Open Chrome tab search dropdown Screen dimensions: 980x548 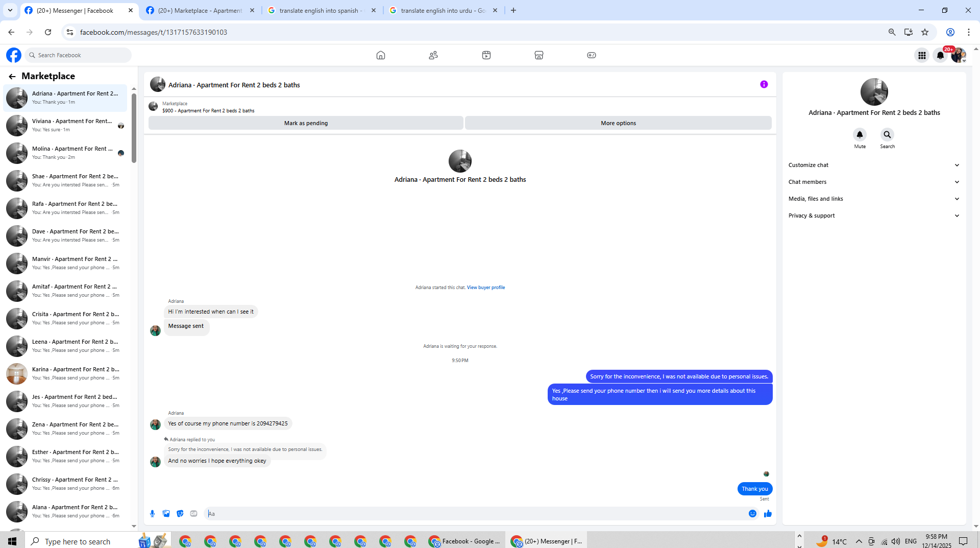pos(10,10)
